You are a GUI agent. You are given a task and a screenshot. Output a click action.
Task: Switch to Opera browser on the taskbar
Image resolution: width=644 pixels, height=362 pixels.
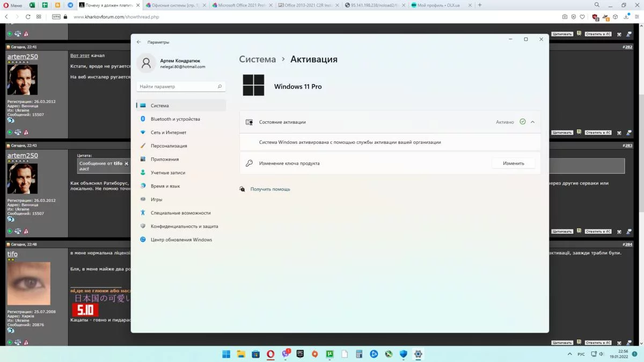click(270, 354)
